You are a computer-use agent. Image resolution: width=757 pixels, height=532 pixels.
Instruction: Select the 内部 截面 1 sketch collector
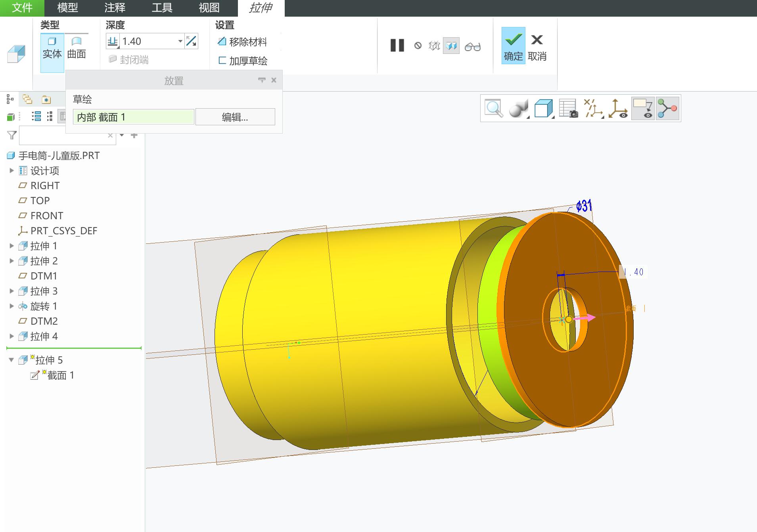tap(134, 117)
